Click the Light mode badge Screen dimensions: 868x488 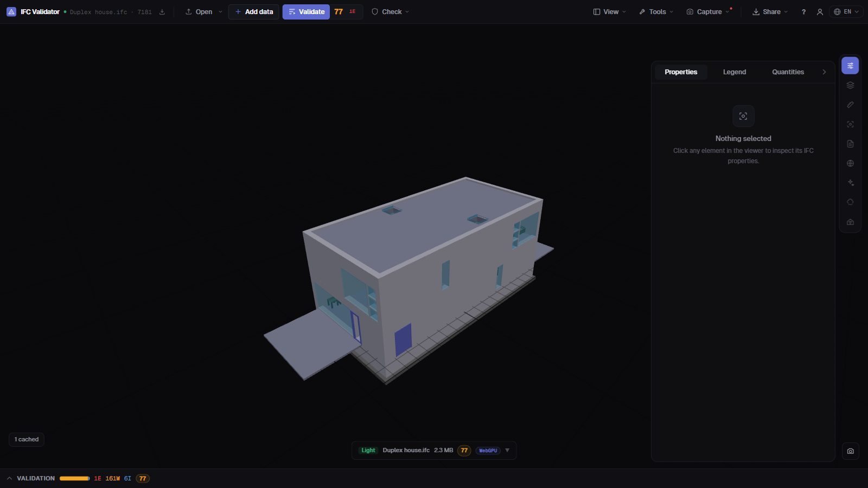coord(368,451)
